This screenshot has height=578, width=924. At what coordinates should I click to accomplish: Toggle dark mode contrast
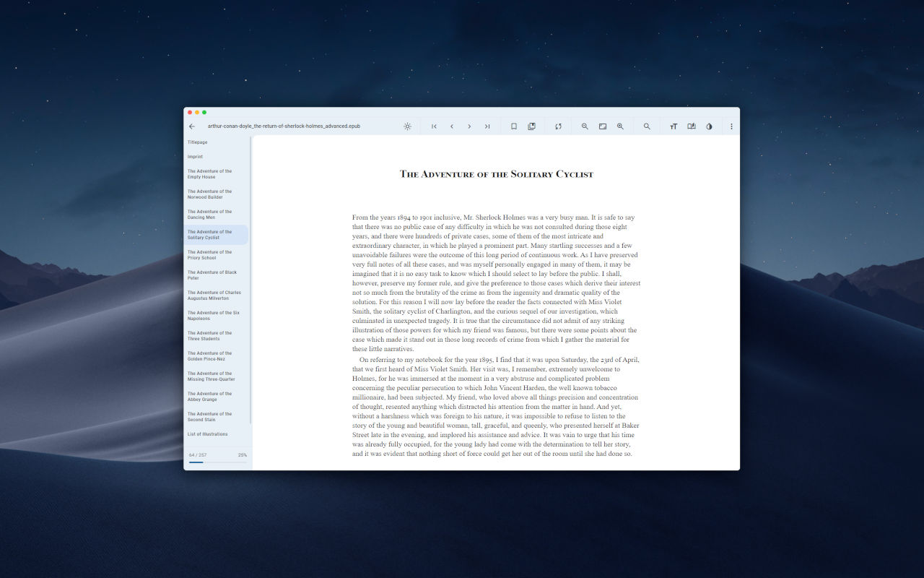coord(709,126)
